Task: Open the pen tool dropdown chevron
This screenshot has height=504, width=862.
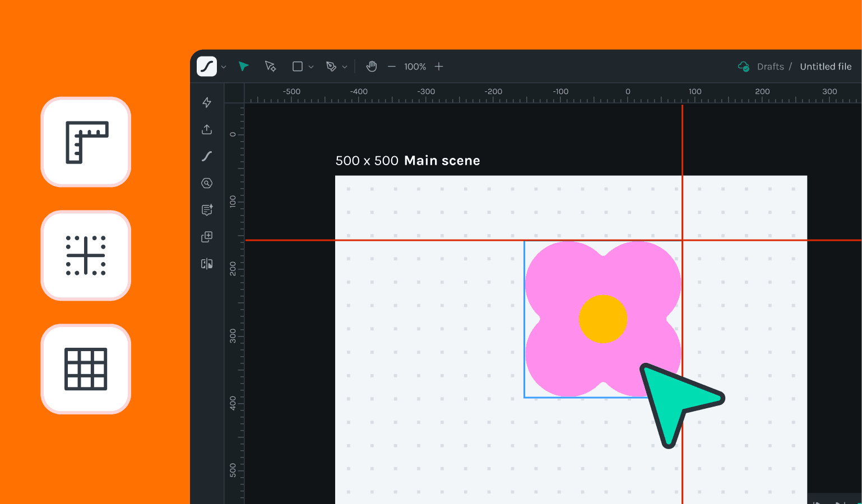Action: point(346,66)
